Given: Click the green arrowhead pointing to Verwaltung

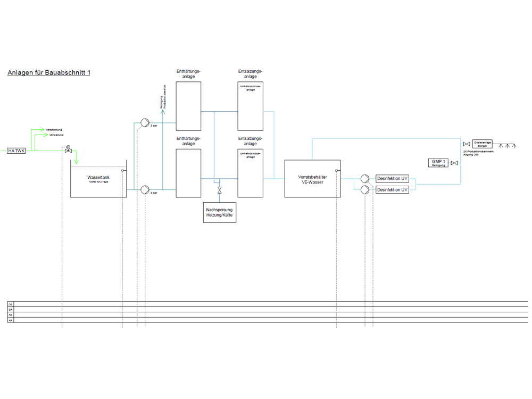Looking at the screenshot, I should coord(46,135).
